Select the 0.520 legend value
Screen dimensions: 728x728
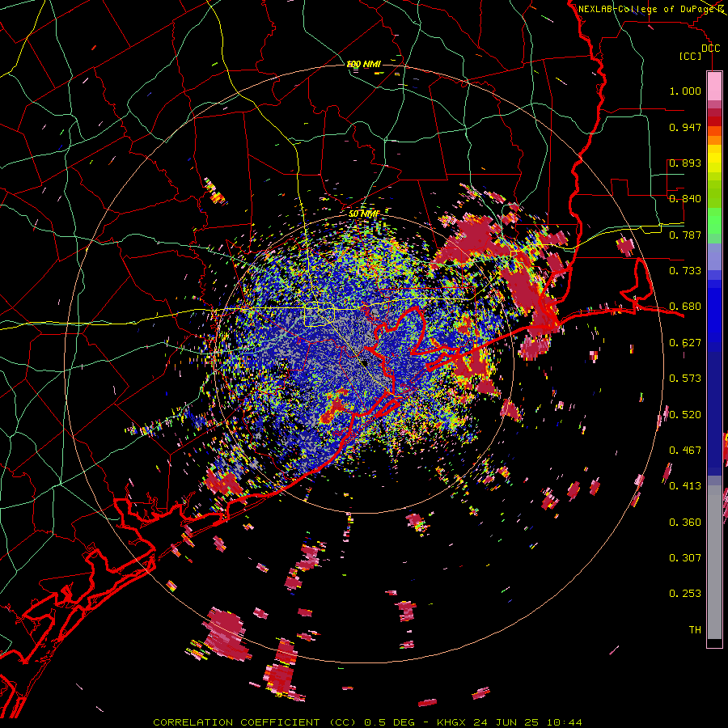[x=685, y=415]
